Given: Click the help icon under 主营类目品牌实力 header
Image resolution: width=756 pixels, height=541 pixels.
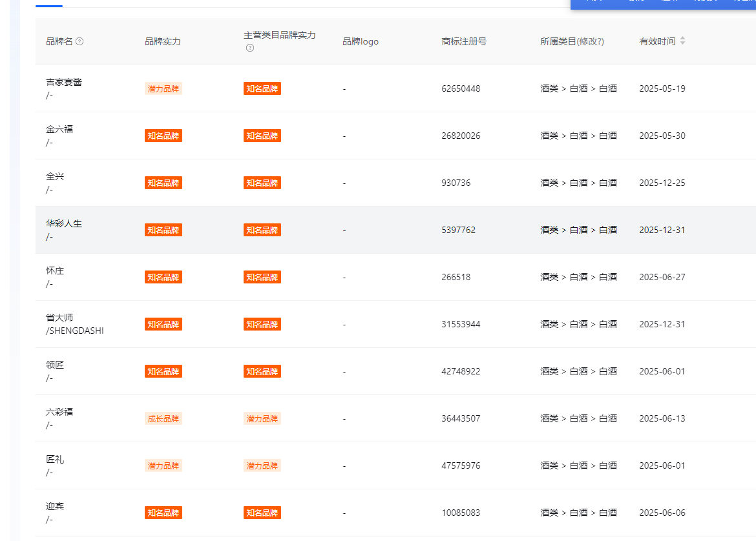Looking at the screenshot, I should (250, 48).
